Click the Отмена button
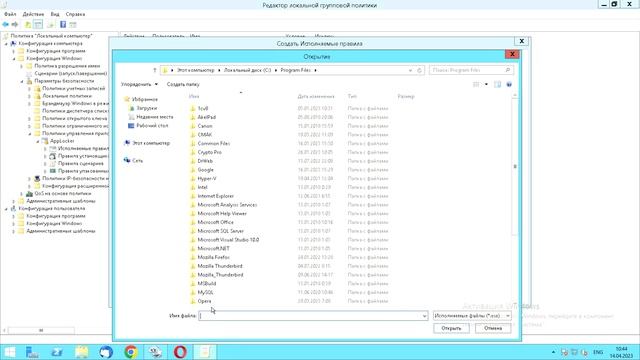640x360 pixels. (493, 328)
